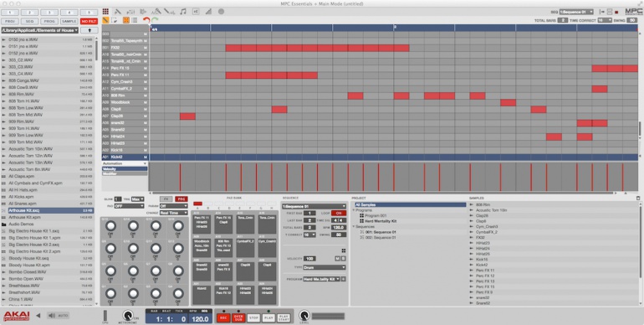Screen dimensions: 644x325
Task: Open the Time Correct dropdown
Action: (x=605, y=20)
